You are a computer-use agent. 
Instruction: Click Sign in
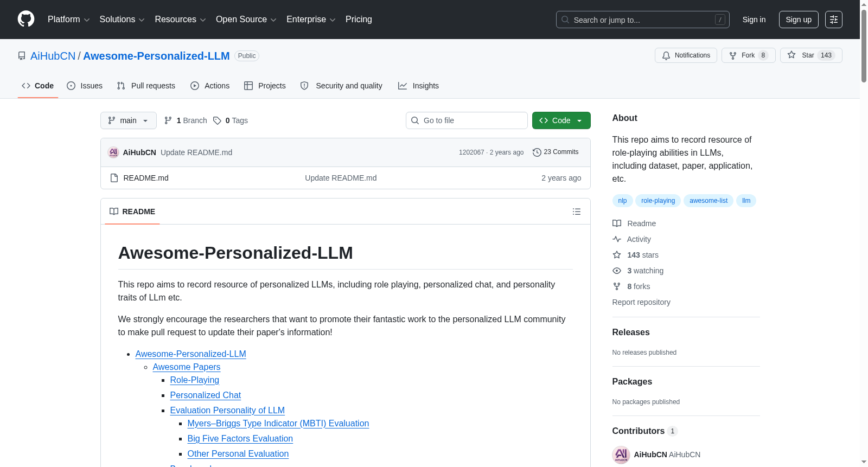[754, 20]
